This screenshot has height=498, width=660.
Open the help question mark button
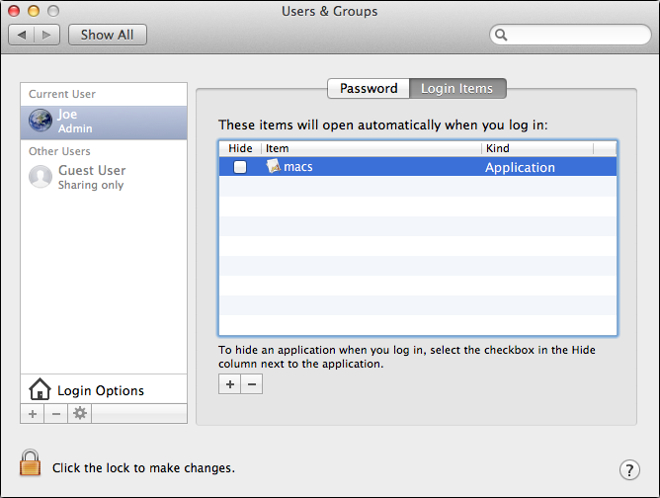629,469
